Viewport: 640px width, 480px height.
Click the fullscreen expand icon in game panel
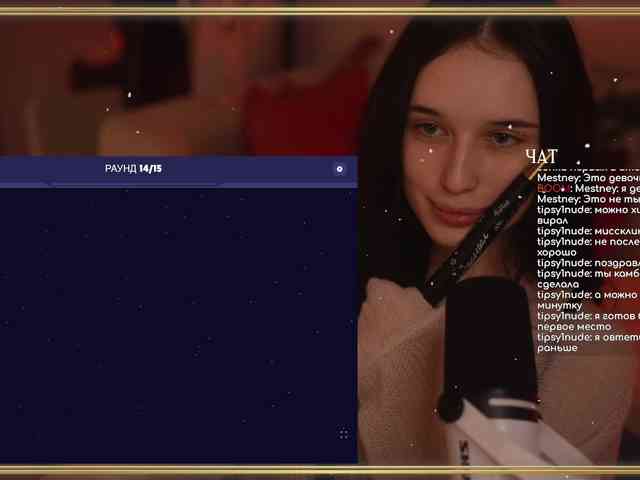coord(343,434)
